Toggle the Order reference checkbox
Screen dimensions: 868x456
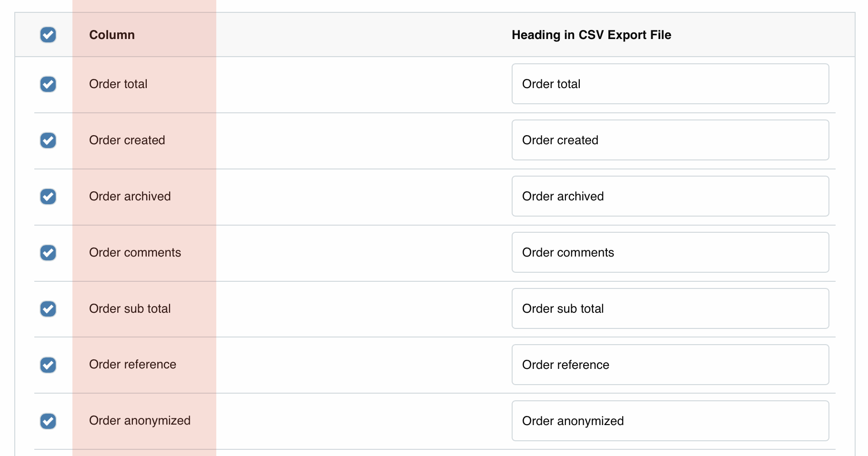pos(48,365)
